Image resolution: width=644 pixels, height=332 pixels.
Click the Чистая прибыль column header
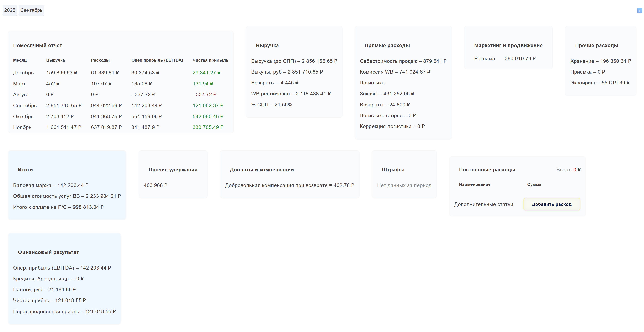pyautogui.click(x=210, y=60)
